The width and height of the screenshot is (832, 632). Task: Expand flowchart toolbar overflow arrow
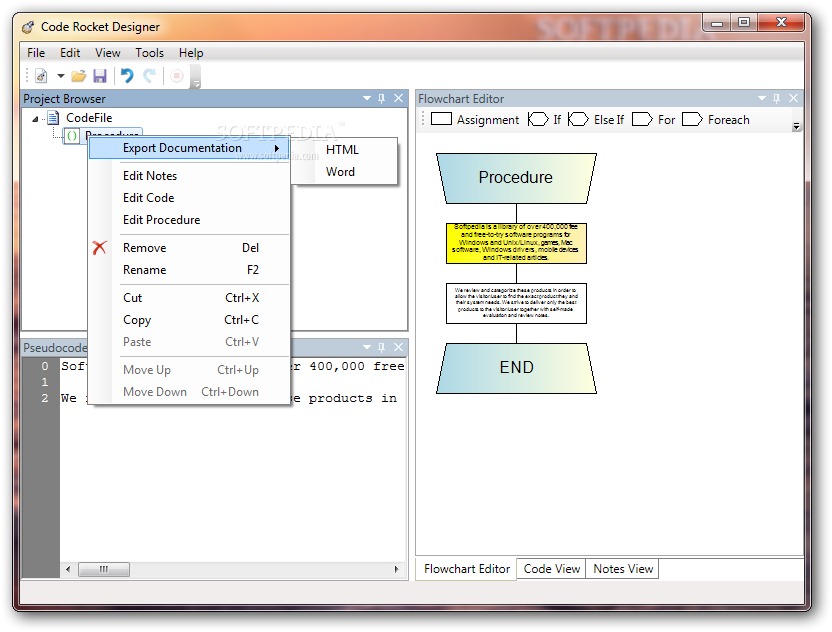(x=796, y=126)
